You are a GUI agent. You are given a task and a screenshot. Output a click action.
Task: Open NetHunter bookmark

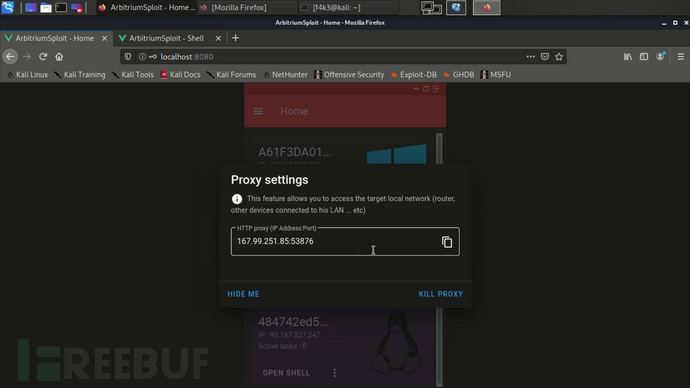[x=285, y=75]
